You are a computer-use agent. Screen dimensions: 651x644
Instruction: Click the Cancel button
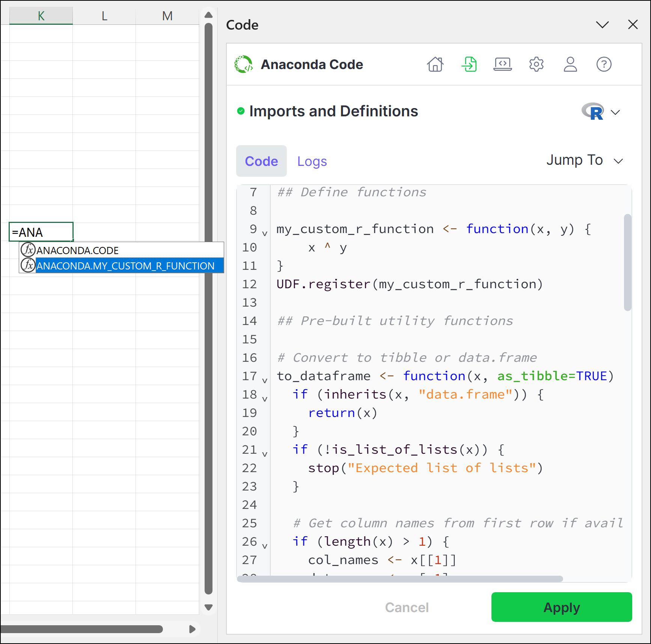407,607
